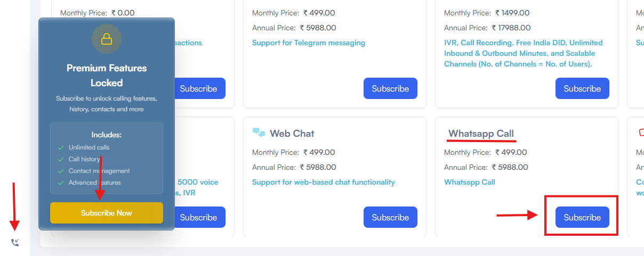Subscribe to the ₹1499.00 IVR plan

coord(582,88)
